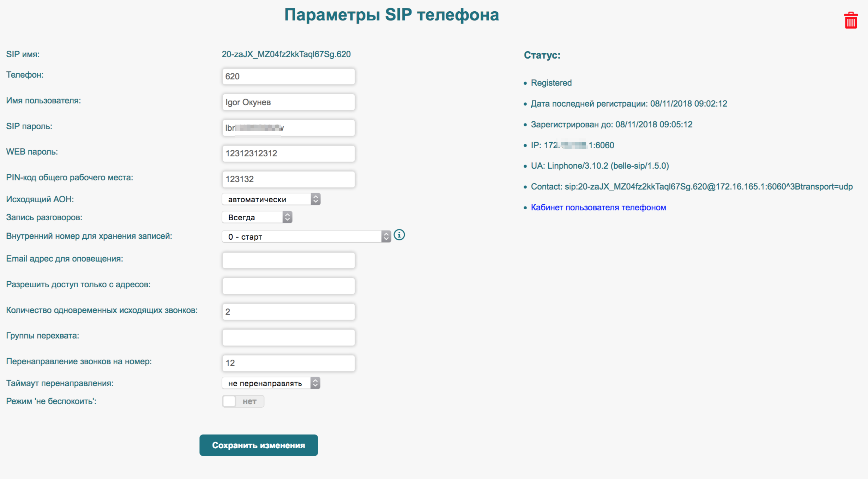Open the Запись разговоров dropdown
Viewport: 868px width, 479px height.
(x=257, y=217)
